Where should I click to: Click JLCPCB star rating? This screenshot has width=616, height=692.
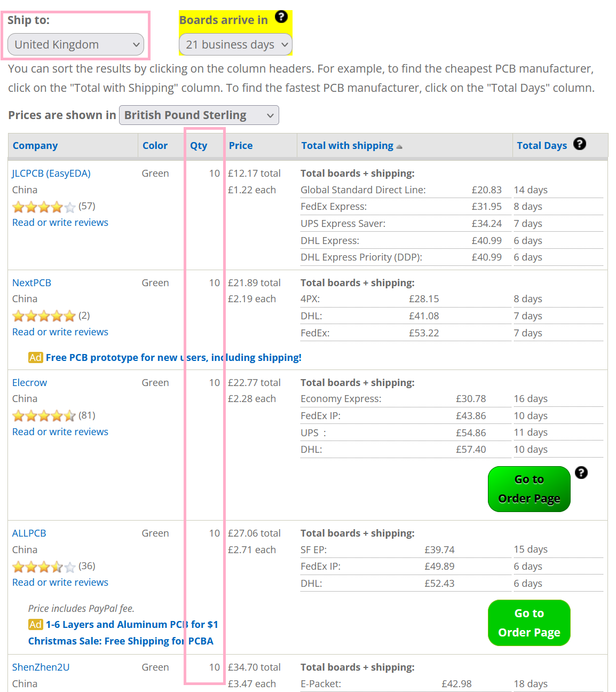pyautogui.click(x=44, y=207)
